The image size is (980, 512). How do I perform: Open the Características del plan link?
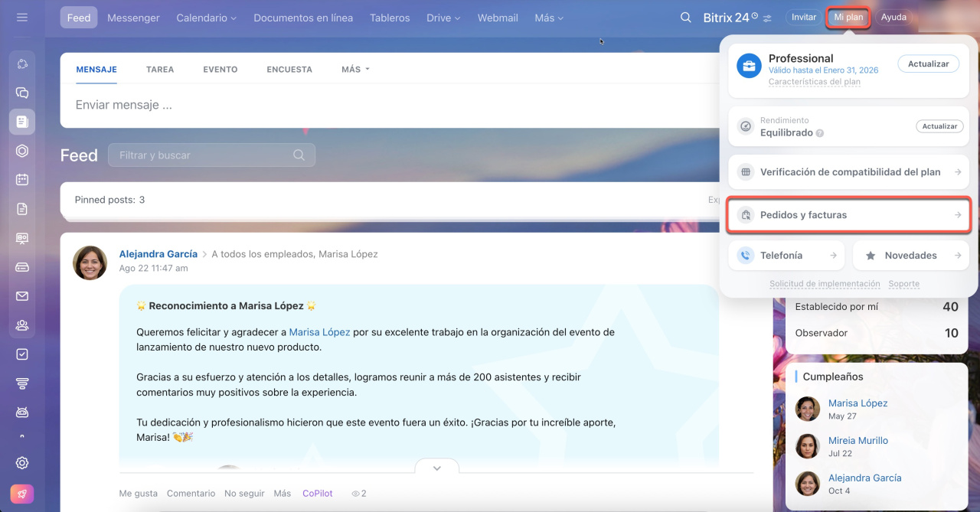(814, 82)
